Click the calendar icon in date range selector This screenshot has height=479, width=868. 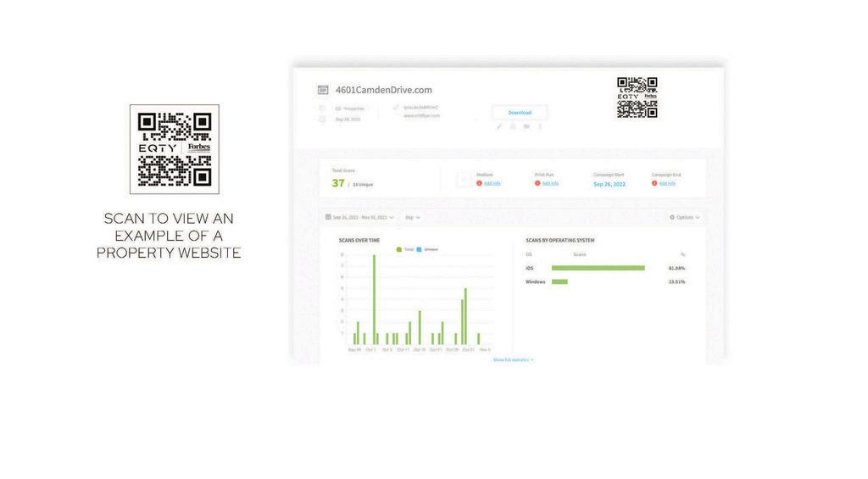point(328,218)
